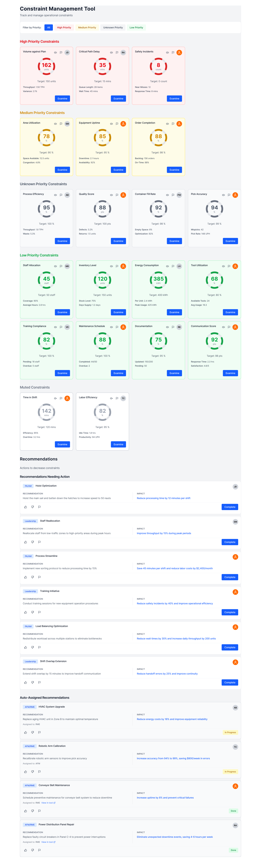Click the AFM/RME tag on Robotic Arm Calibration
This screenshot has height=868, width=261.
tap(30, 746)
